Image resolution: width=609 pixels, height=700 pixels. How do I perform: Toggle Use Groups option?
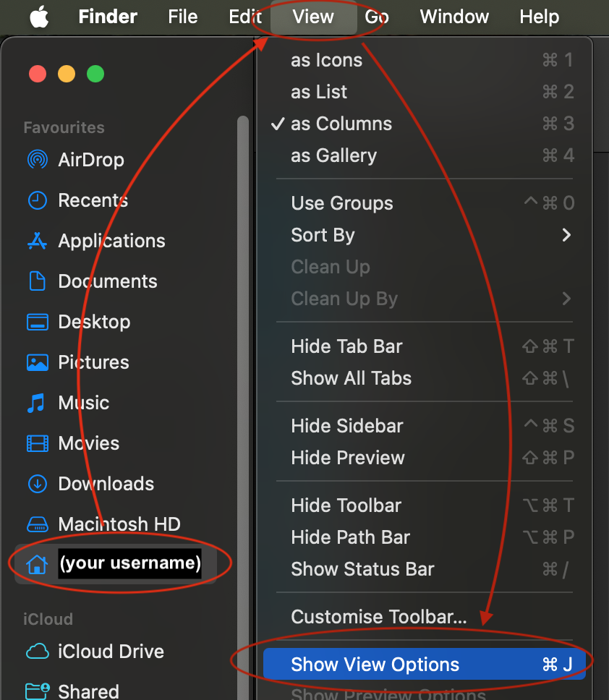424,203
